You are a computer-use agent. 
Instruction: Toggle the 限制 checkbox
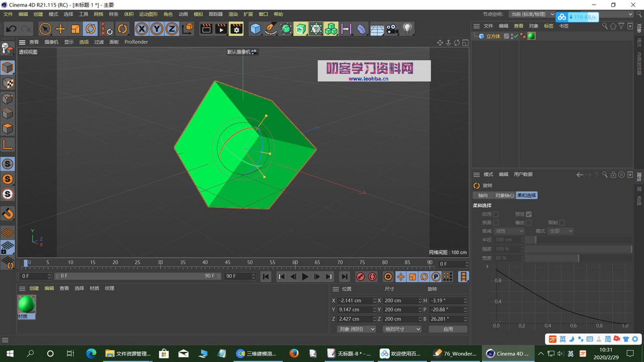point(562,223)
